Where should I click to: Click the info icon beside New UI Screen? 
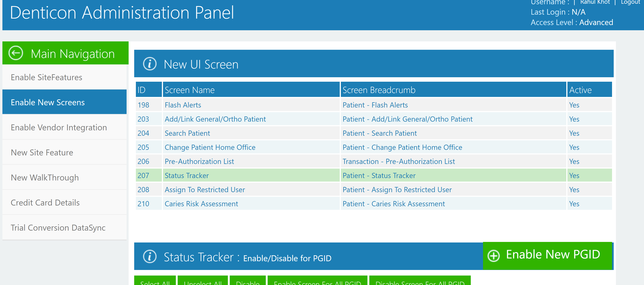pyautogui.click(x=150, y=64)
